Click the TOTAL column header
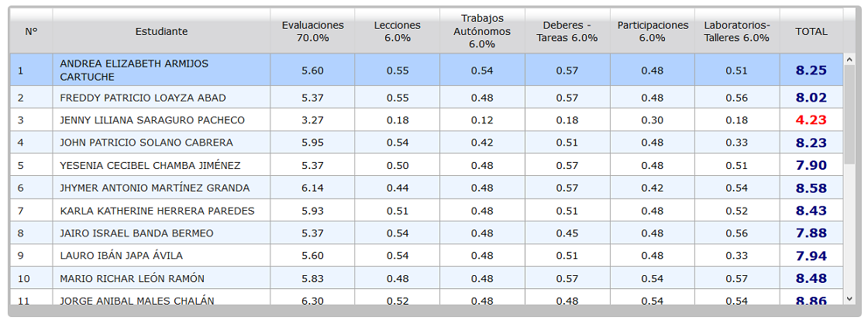The image size is (868, 324). coord(811,32)
